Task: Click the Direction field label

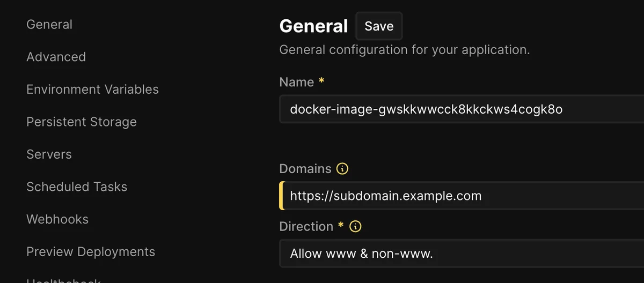Action: click(306, 227)
